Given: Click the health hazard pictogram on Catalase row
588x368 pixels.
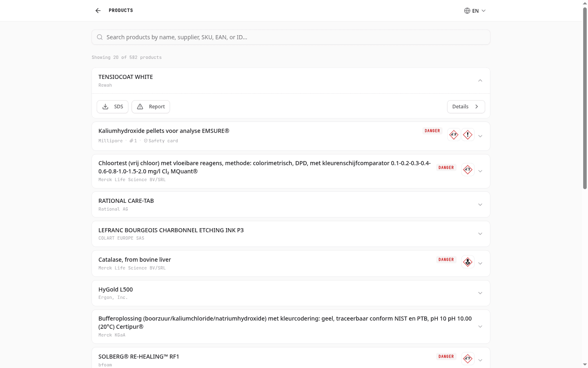Looking at the screenshot, I should [x=468, y=262].
